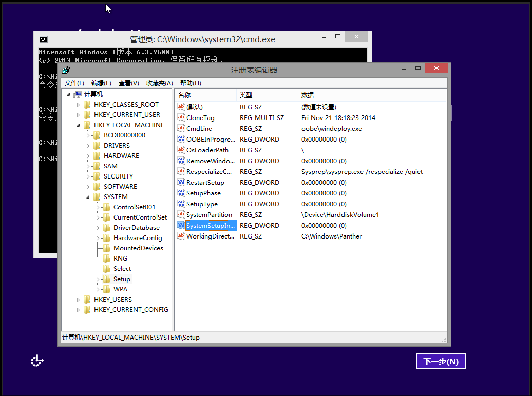Select the MountedDevices key
This screenshot has width=532, height=396.
[x=138, y=248]
